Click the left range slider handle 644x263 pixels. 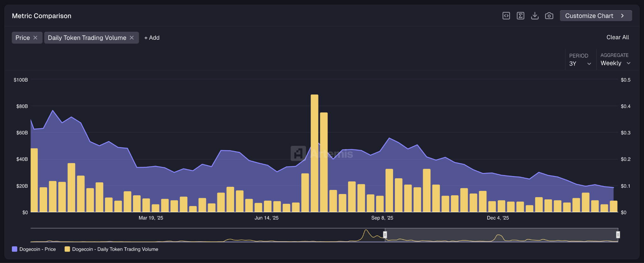pos(385,235)
